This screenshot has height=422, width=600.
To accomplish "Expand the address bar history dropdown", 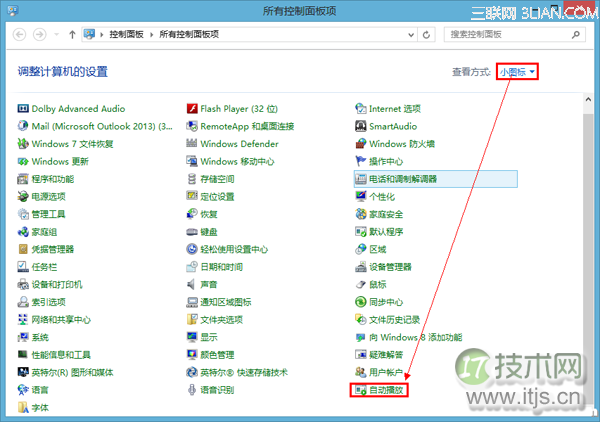I will click(x=411, y=35).
